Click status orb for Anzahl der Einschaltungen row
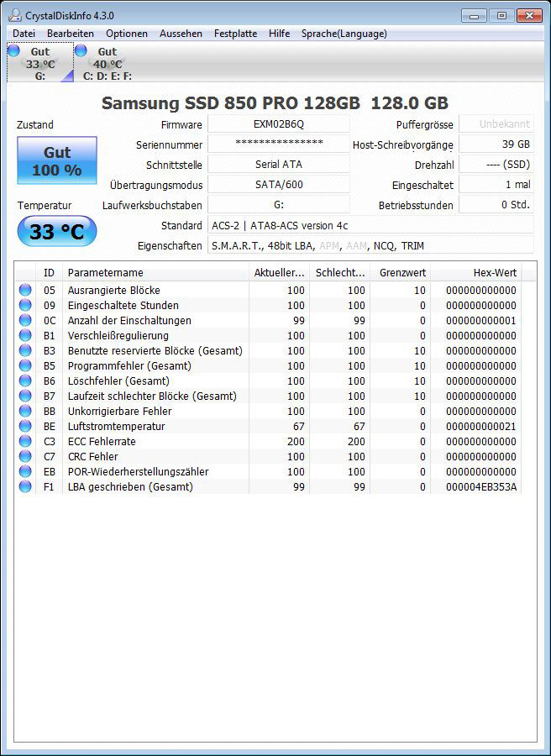 [x=25, y=320]
